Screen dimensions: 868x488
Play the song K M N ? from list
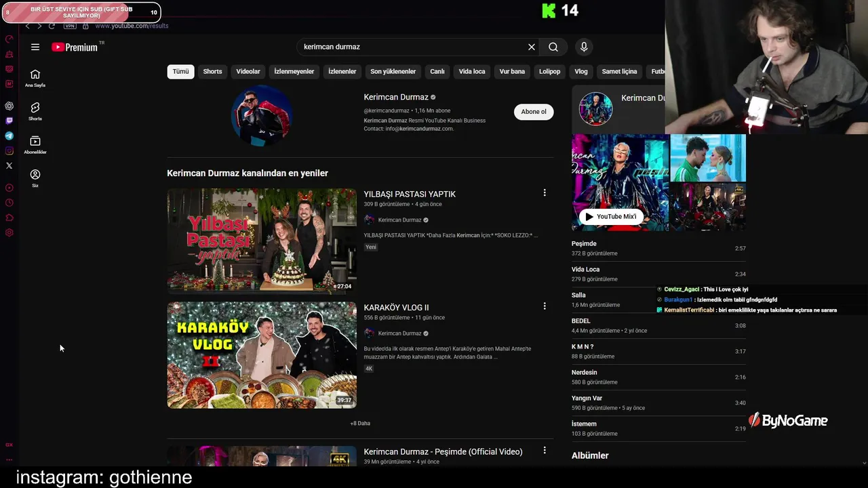(x=658, y=351)
